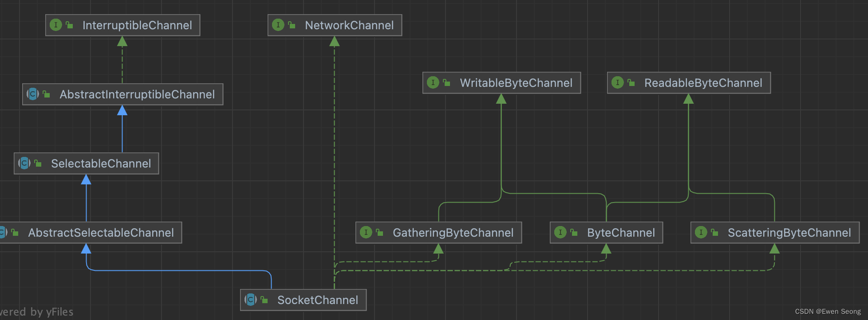This screenshot has height=320, width=868.
Task: Click the lock icon beside WritableByteChannel
Action: (x=447, y=82)
